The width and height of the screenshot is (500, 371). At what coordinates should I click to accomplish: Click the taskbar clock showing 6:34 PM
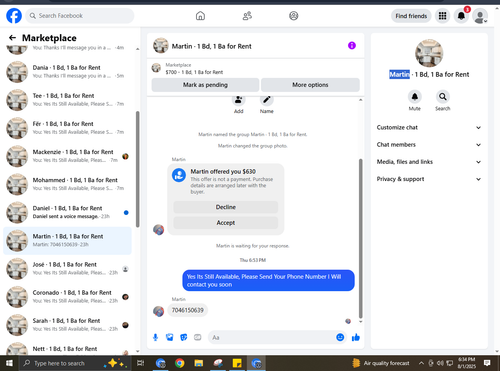467,363
